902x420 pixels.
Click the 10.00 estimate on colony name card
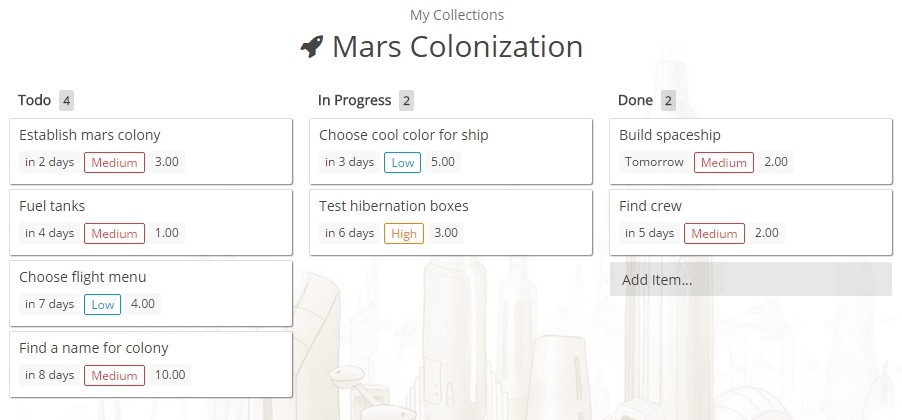(170, 375)
